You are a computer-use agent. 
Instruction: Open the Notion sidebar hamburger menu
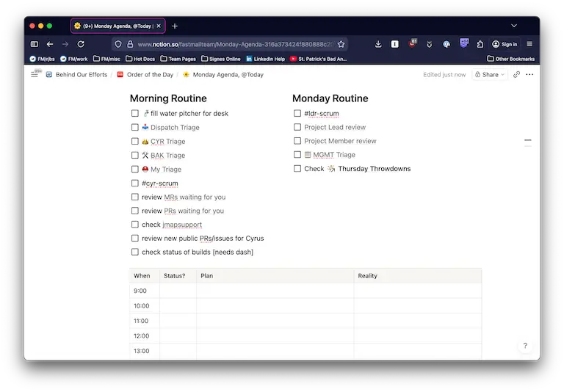pyautogui.click(x=35, y=74)
